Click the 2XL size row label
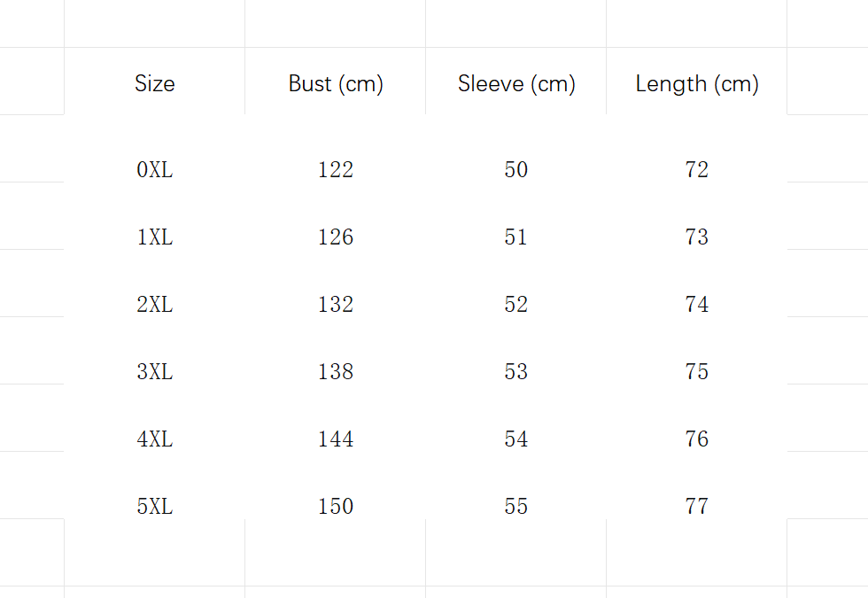 155,304
